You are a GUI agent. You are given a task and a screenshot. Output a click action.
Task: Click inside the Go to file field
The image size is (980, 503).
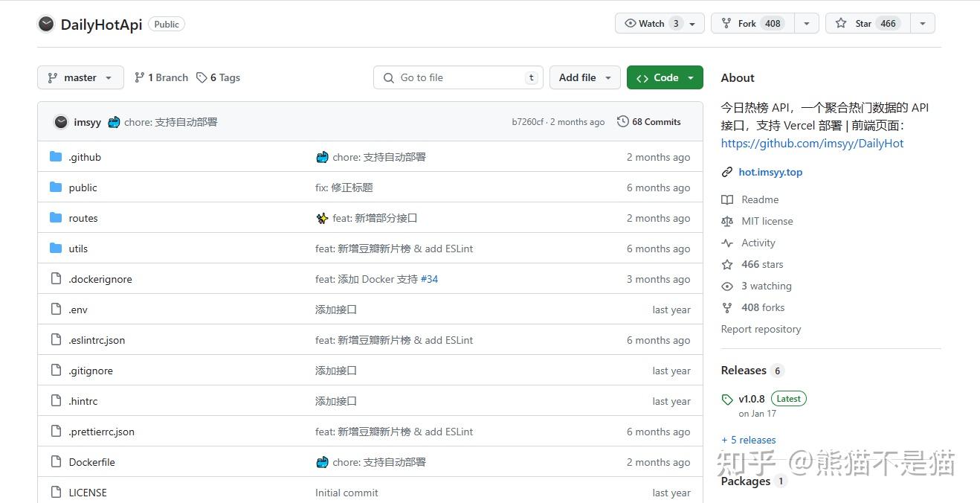click(457, 77)
